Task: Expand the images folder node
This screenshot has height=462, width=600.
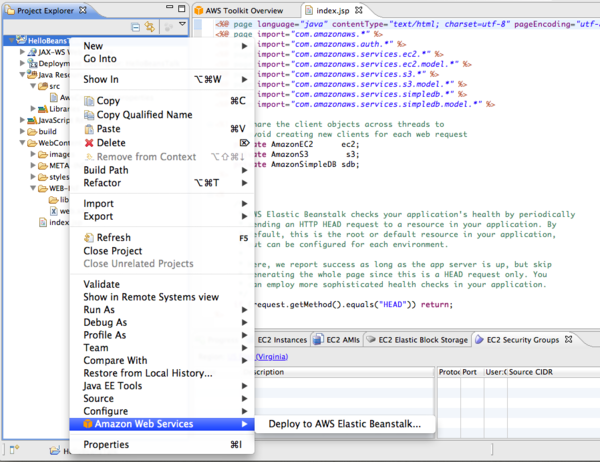Action: click(33, 154)
